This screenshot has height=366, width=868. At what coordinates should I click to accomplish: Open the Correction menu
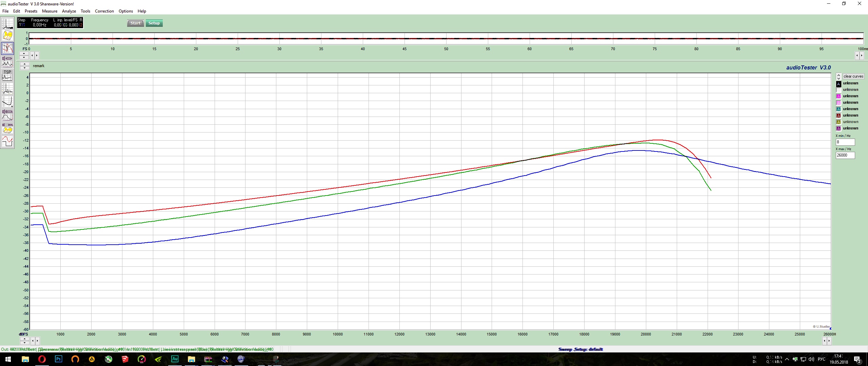pyautogui.click(x=104, y=11)
